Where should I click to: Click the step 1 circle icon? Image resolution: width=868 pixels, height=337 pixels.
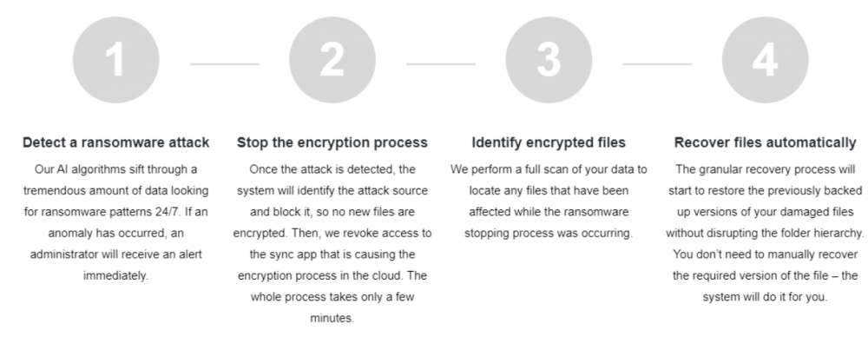pos(115,60)
